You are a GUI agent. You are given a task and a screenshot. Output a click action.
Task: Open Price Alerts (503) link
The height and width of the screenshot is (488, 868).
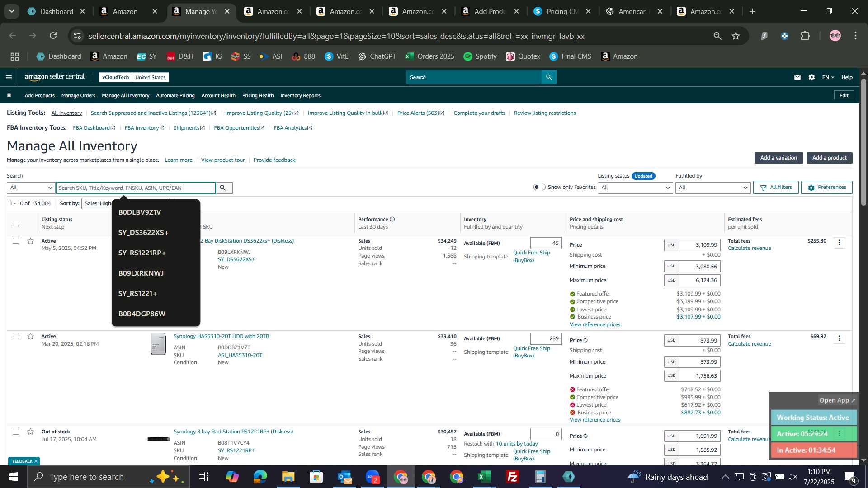pyautogui.click(x=420, y=113)
